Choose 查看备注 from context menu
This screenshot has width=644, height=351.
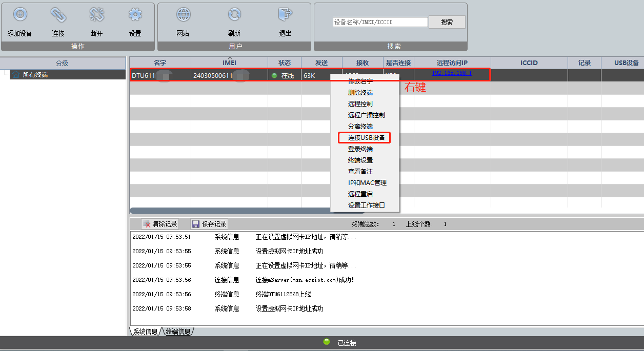(x=360, y=172)
